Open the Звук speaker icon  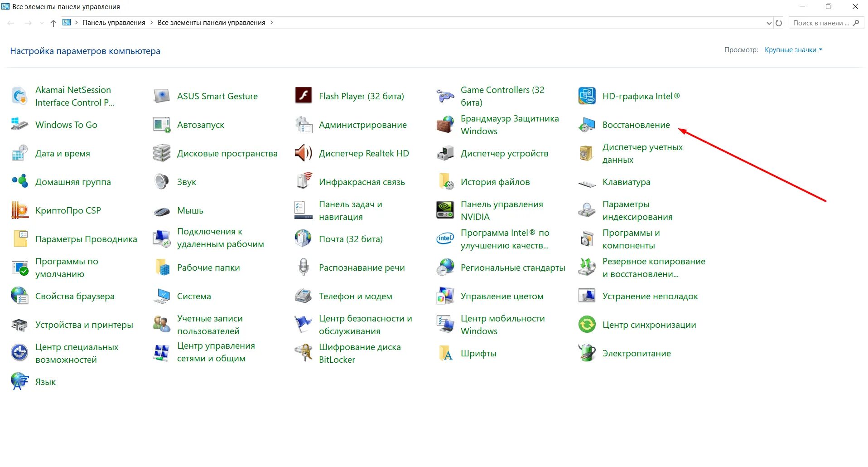(161, 182)
